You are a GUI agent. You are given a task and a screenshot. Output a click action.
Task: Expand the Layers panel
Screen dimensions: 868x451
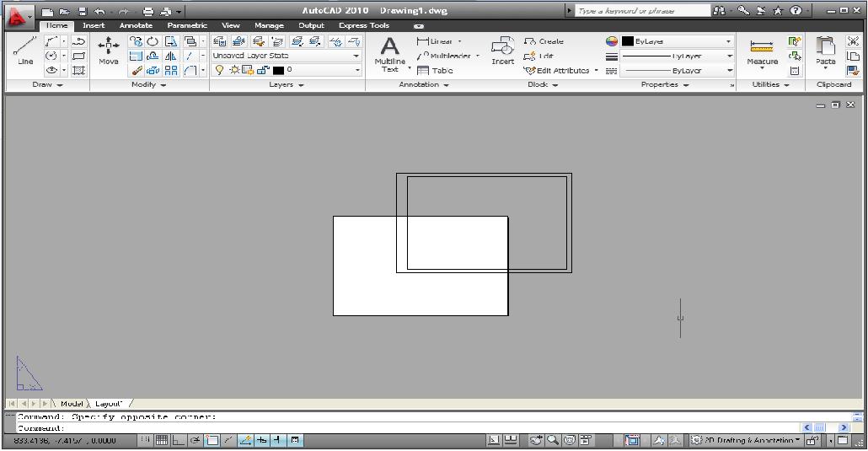click(x=287, y=85)
